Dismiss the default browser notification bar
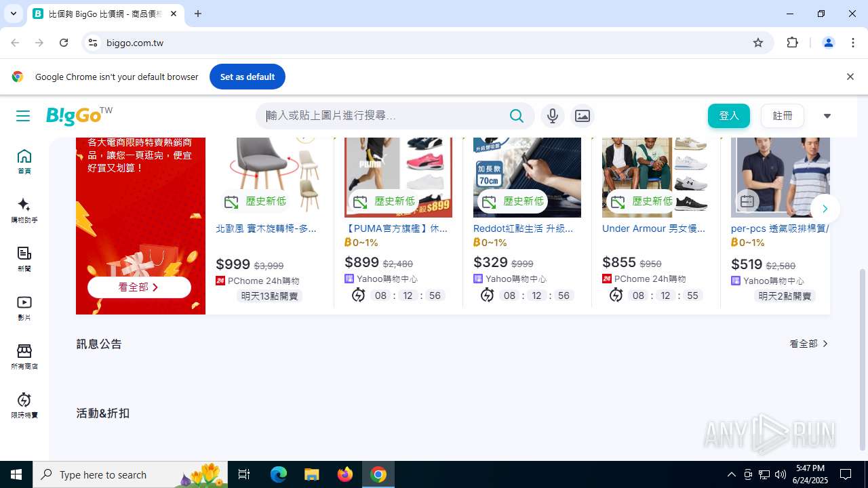The image size is (868, 488). click(850, 77)
